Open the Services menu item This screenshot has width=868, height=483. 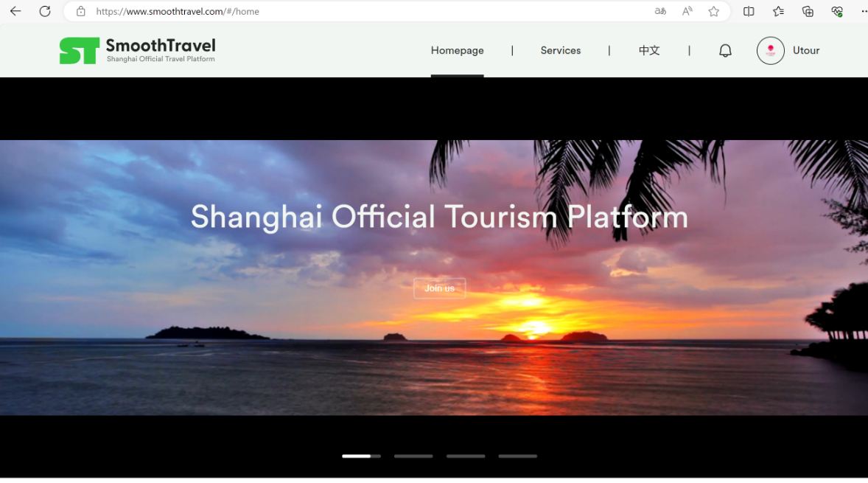(560, 51)
